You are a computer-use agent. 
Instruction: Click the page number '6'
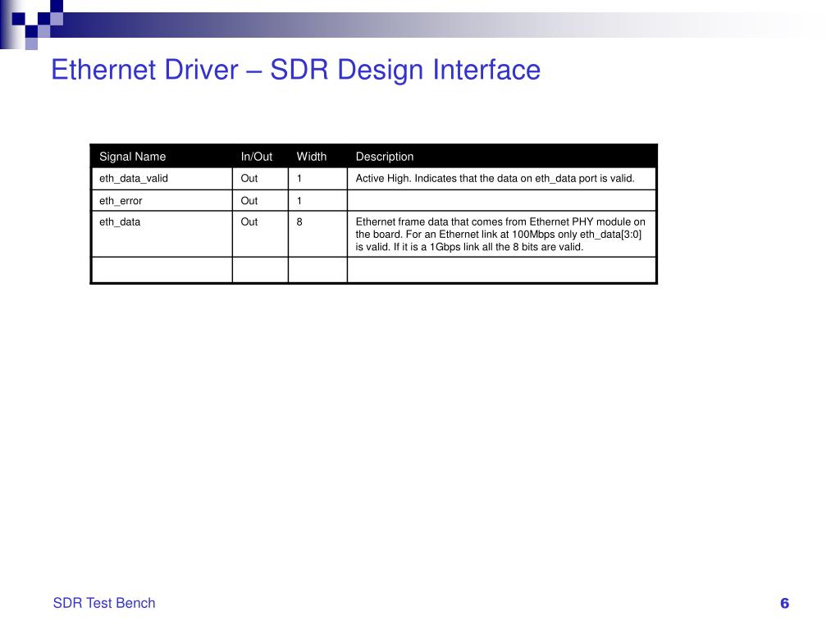783,601
